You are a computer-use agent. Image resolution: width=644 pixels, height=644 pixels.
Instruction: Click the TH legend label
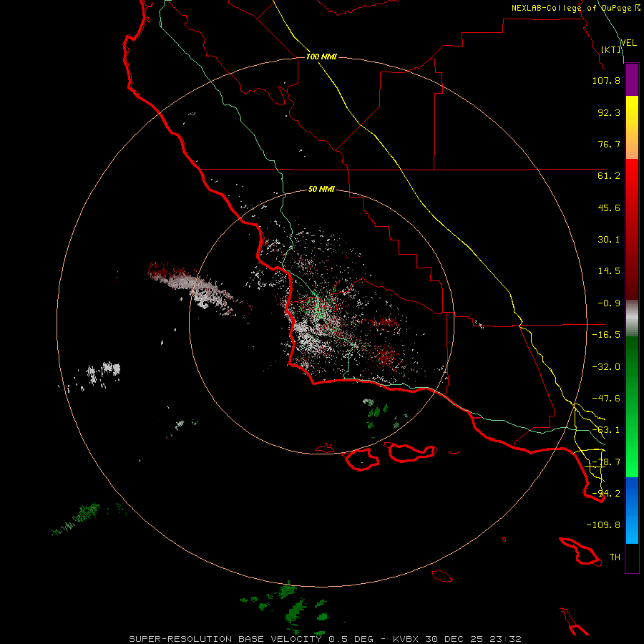tap(615, 557)
